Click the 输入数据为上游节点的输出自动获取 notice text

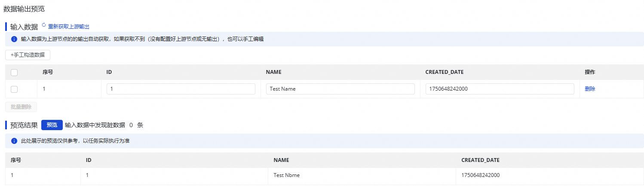142,39
